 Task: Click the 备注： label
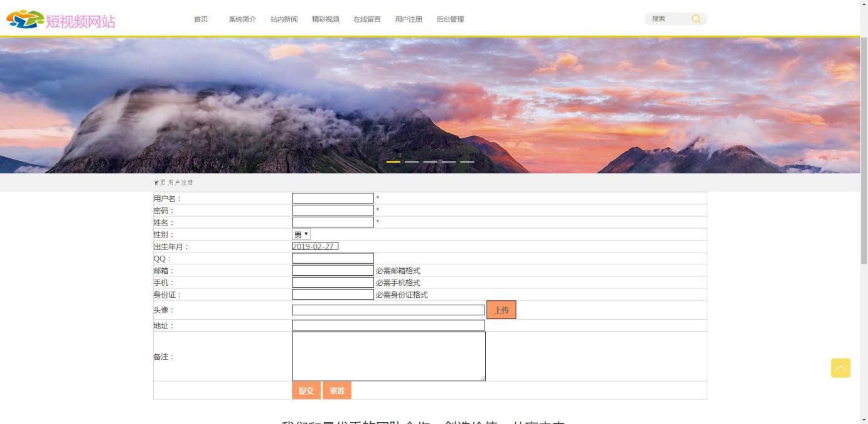163,357
